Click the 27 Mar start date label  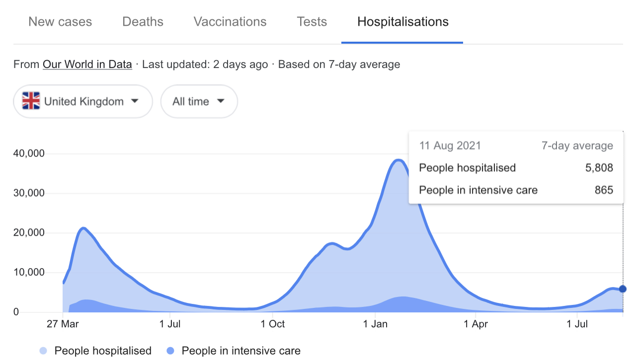pos(63,324)
